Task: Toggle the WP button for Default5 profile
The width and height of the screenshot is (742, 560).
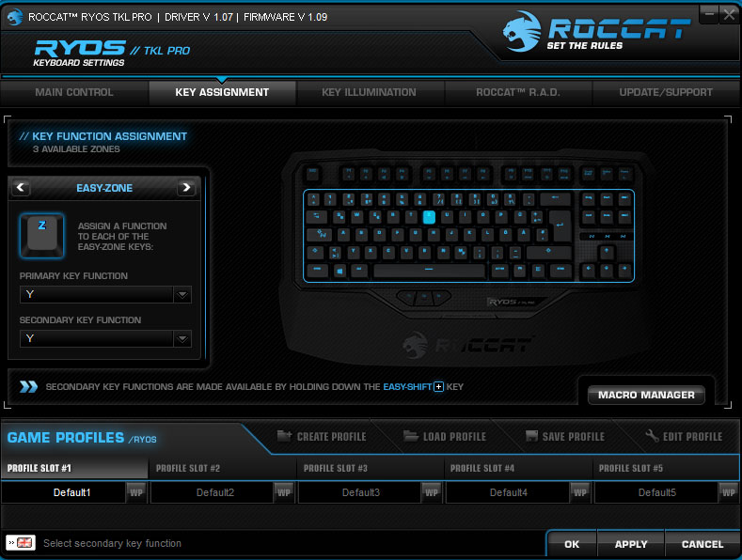Action: (729, 492)
